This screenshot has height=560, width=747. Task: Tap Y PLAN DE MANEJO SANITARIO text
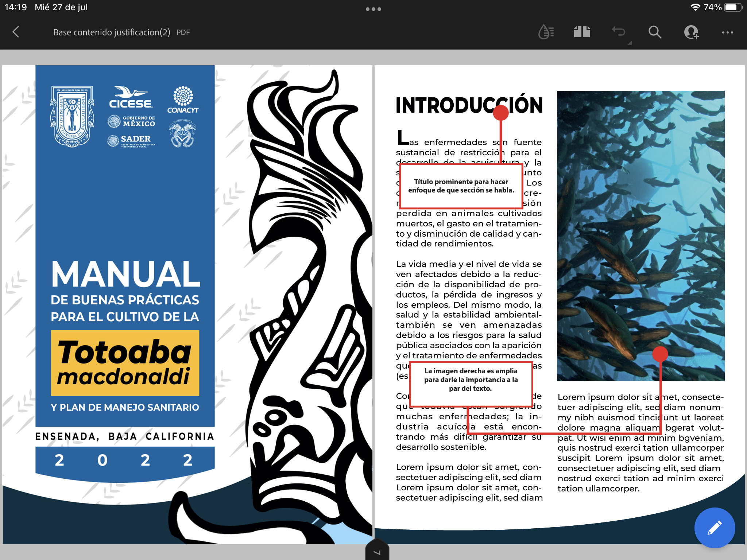[125, 407]
